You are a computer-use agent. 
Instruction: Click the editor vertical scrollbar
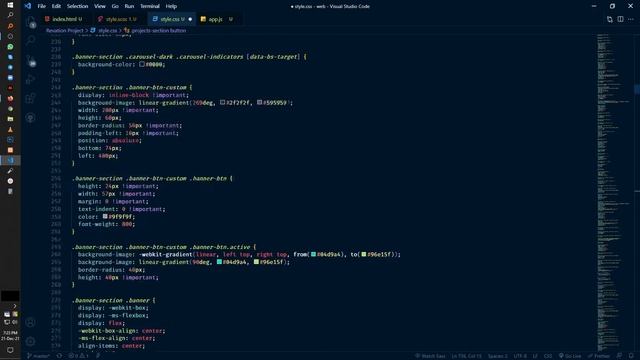point(637,192)
